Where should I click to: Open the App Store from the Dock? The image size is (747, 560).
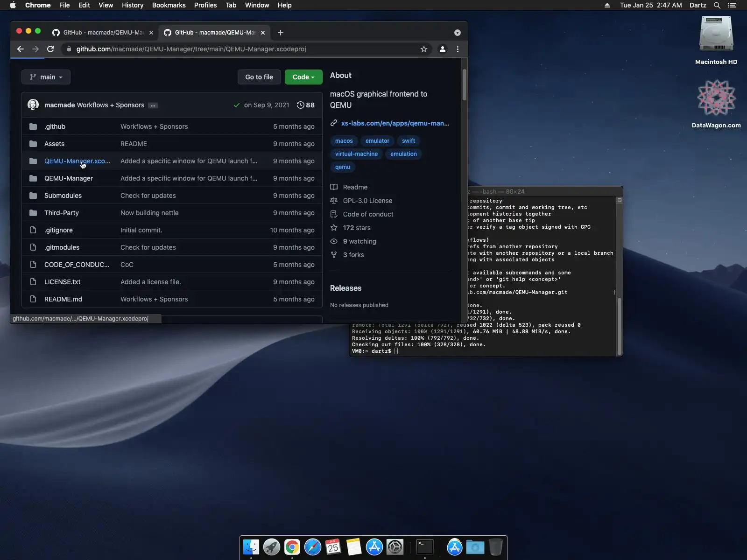click(x=374, y=547)
